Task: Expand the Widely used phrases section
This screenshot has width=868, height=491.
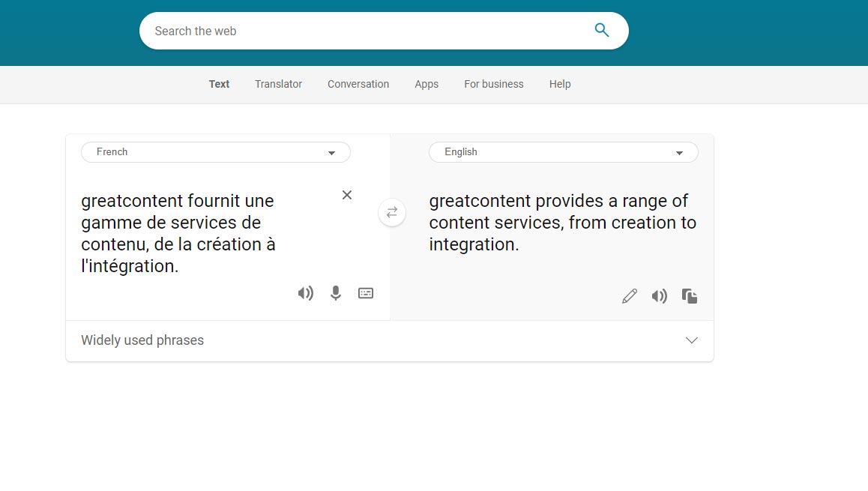Action: 390,340
